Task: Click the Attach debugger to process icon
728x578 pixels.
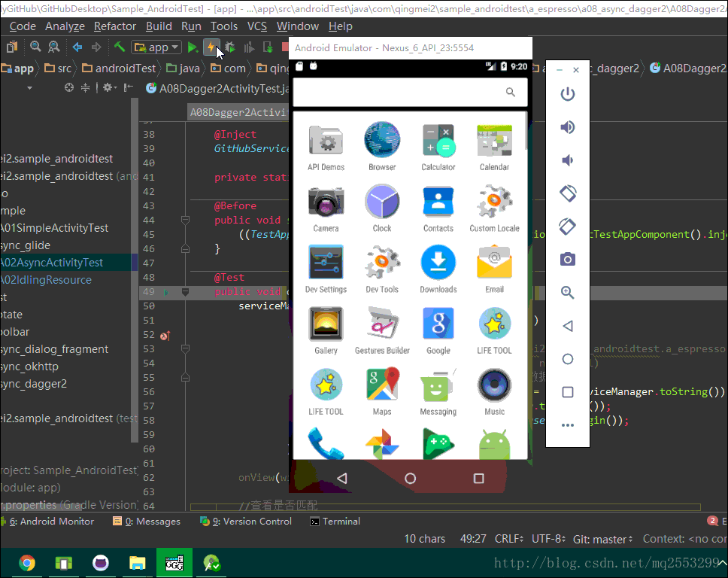Action: point(268,47)
